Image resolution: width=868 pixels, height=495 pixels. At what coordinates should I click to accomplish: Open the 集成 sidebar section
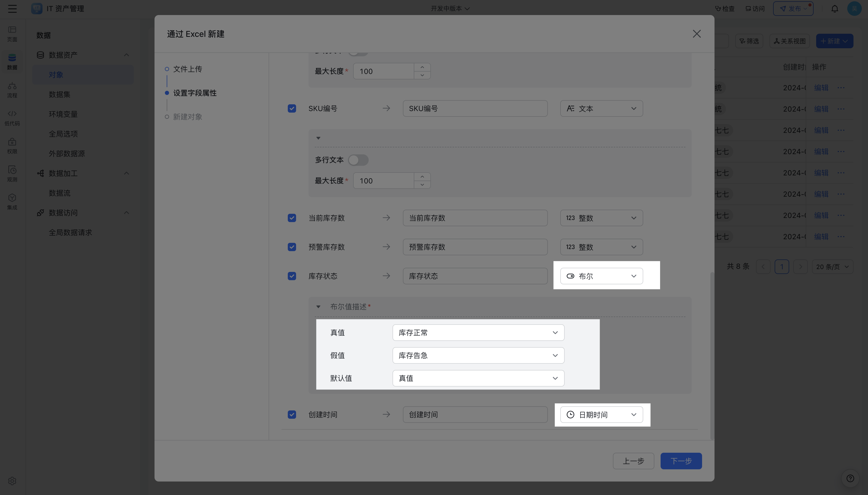point(12,202)
